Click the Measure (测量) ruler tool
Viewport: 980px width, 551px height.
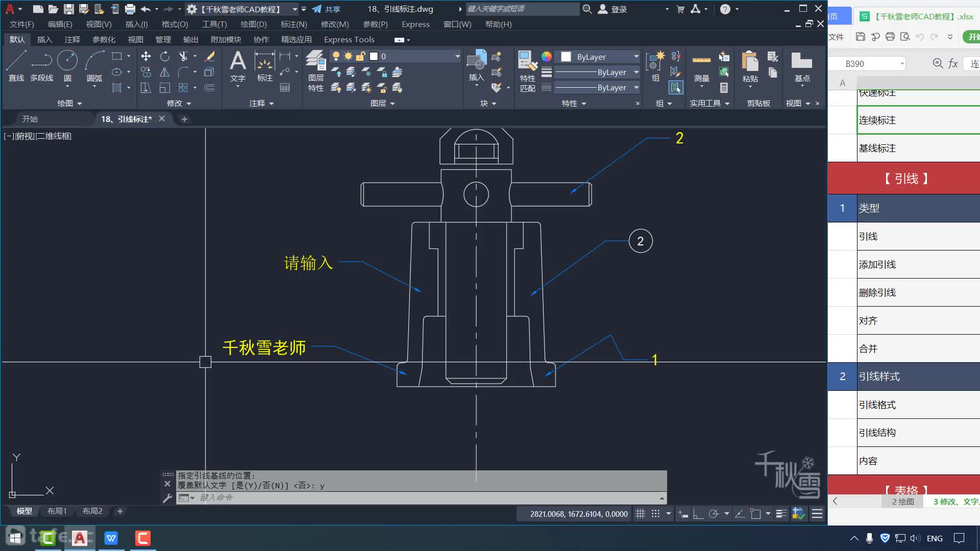point(701,65)
